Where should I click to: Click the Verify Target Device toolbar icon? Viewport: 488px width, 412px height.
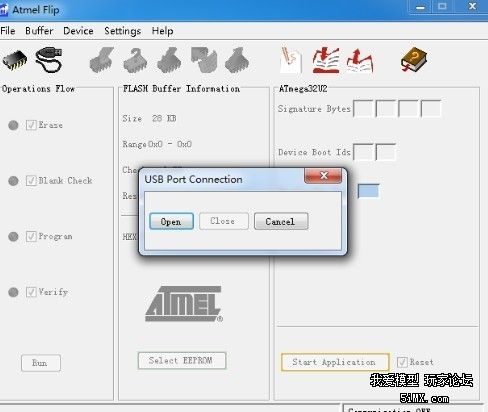(204, 59)
